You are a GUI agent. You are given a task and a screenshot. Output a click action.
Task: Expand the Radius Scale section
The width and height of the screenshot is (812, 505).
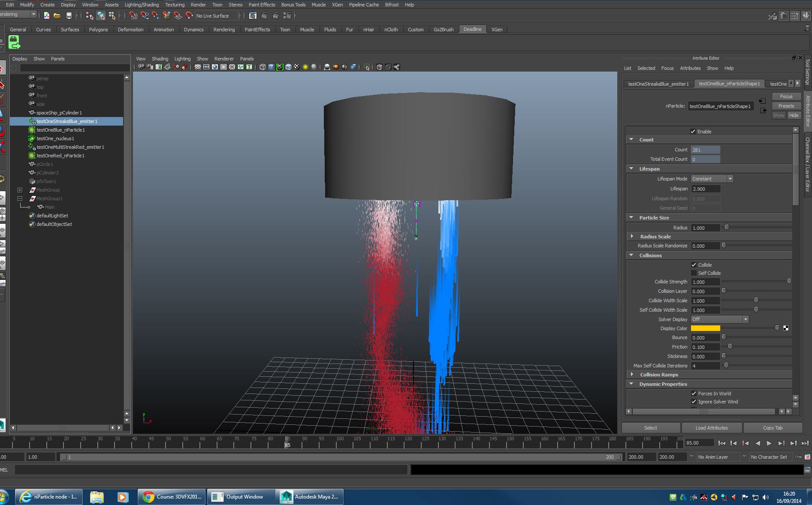point(632,237)
